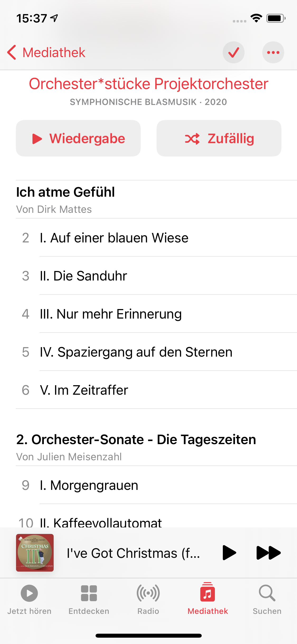Play III. Nur mehr Erinnerung

point(111,314)
